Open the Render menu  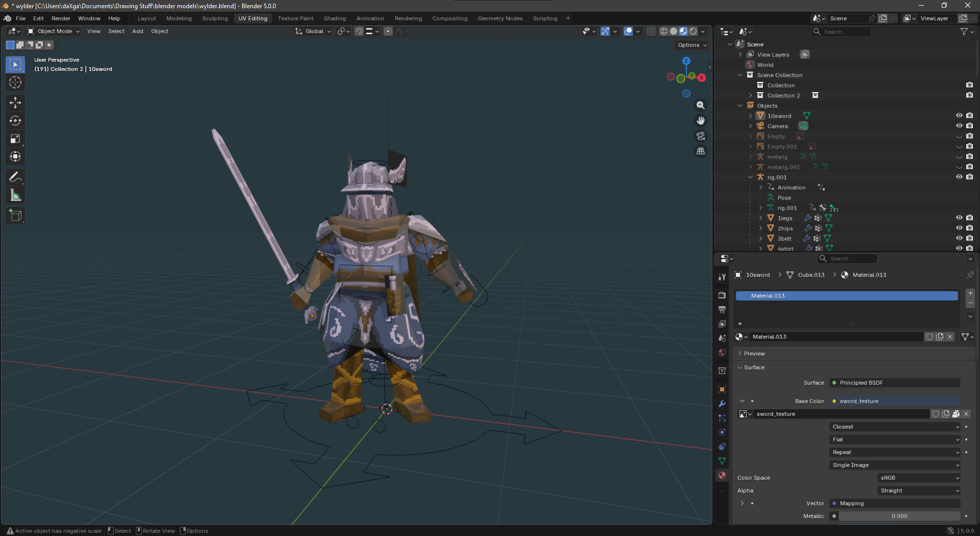pos(61,18)
